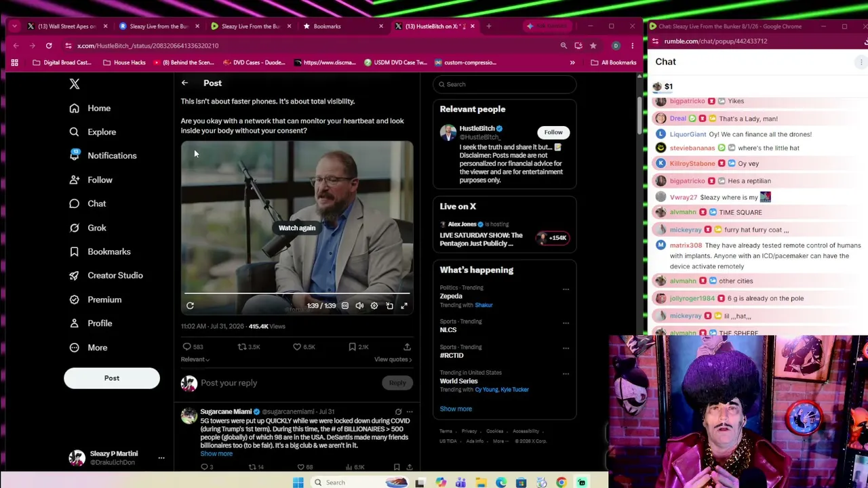Screen dimensions: 868x488
Task: Open the Chrome apps grid icon
Action: tap(14, 62)
